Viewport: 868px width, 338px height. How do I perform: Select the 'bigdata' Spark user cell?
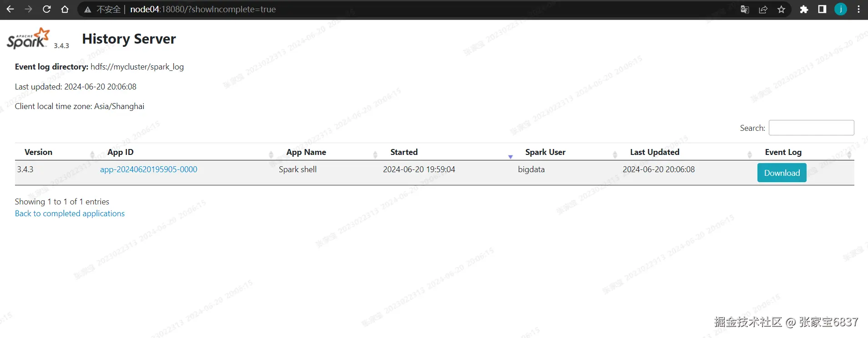click(531, 169)
